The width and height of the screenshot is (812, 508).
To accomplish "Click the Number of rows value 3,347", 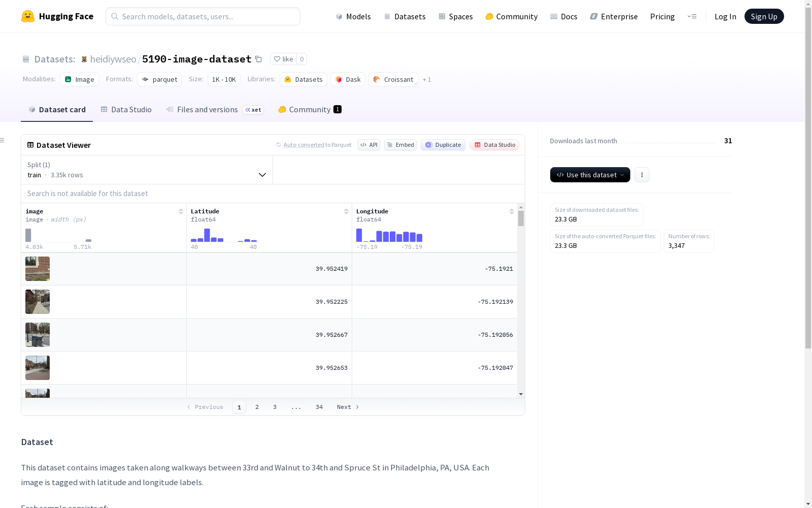I will tap(676, 245).
